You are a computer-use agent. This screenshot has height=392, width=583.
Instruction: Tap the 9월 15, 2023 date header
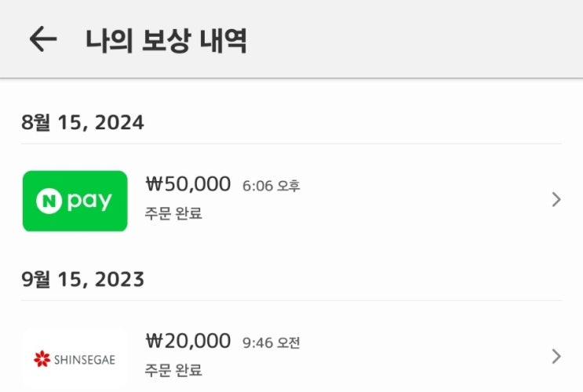pyautogui.click(x=82, y=279)
